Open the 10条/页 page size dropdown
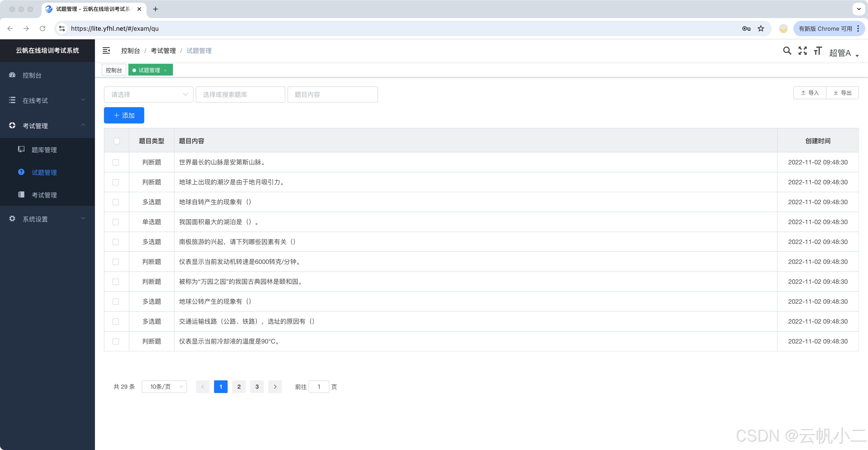The width and height of the screenshot is (868, 450). 164,387
